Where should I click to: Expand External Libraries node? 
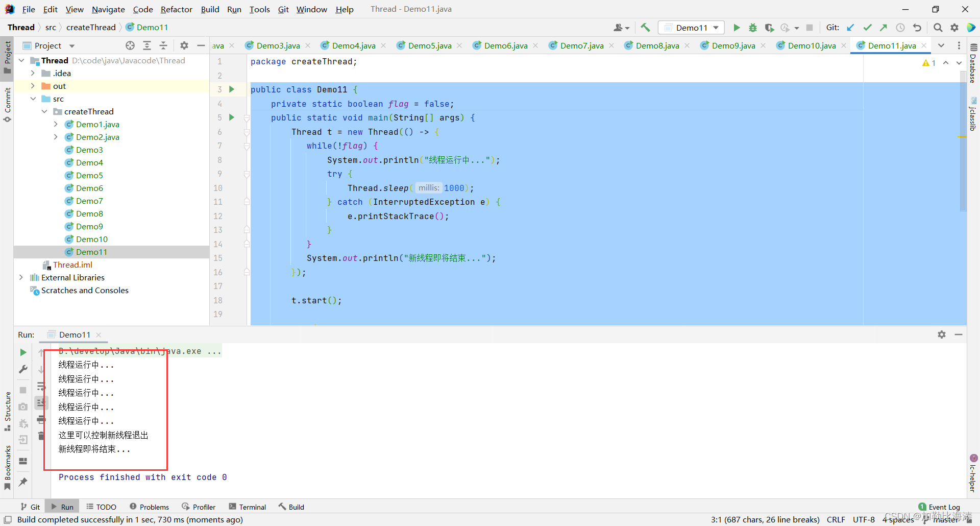(x=21, y=277)
